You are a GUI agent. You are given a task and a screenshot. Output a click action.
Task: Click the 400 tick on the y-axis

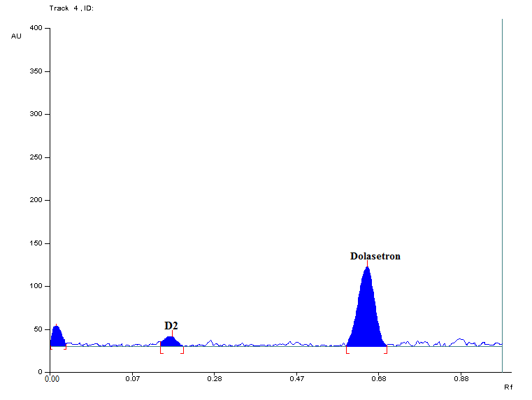point(36,28)
